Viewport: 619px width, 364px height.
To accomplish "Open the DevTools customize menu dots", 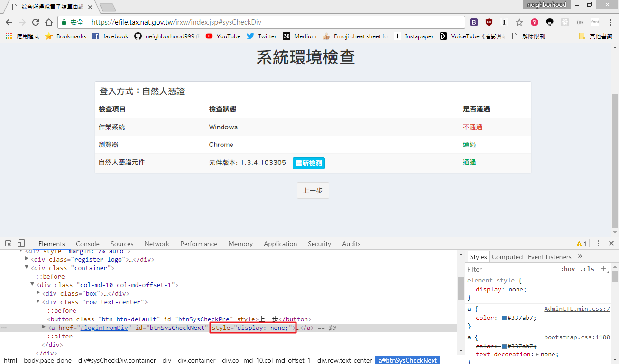I will (x=599, y=243).
